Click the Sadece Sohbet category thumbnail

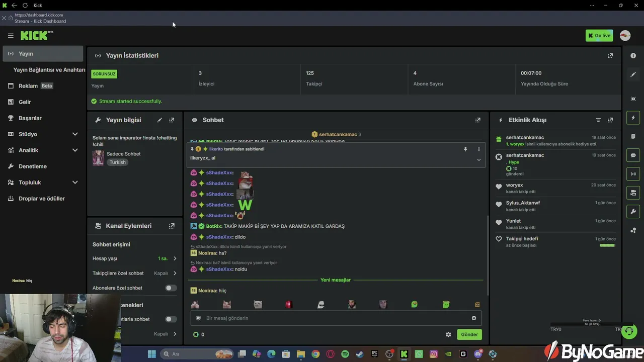click(98, 158)
